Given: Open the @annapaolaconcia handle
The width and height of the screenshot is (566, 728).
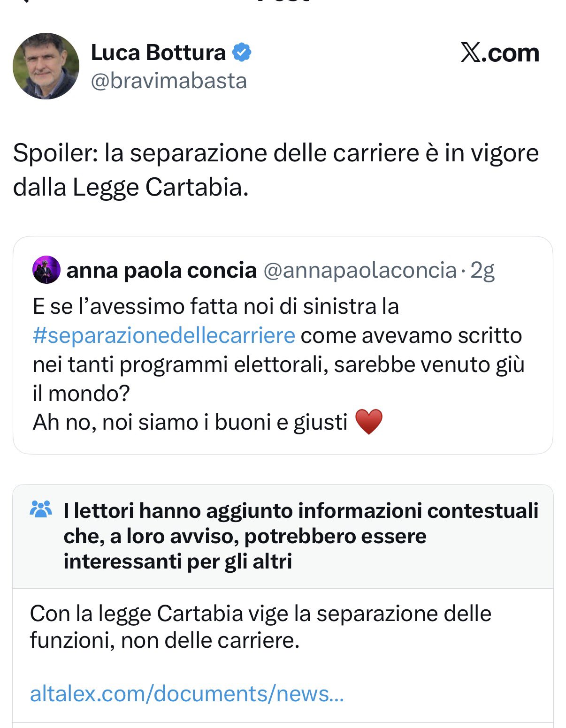Looking at the screenshot, I should click(360, 270).
